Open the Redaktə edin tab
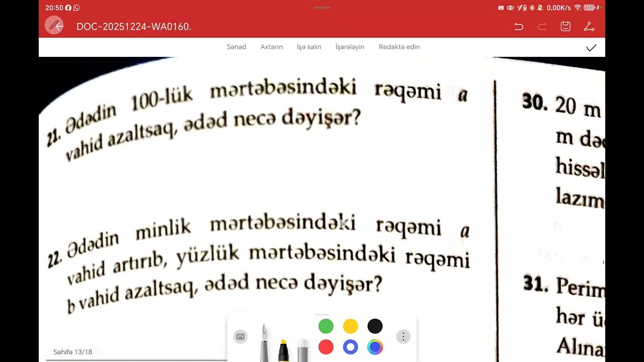644x362 pixels. (399, 47)
